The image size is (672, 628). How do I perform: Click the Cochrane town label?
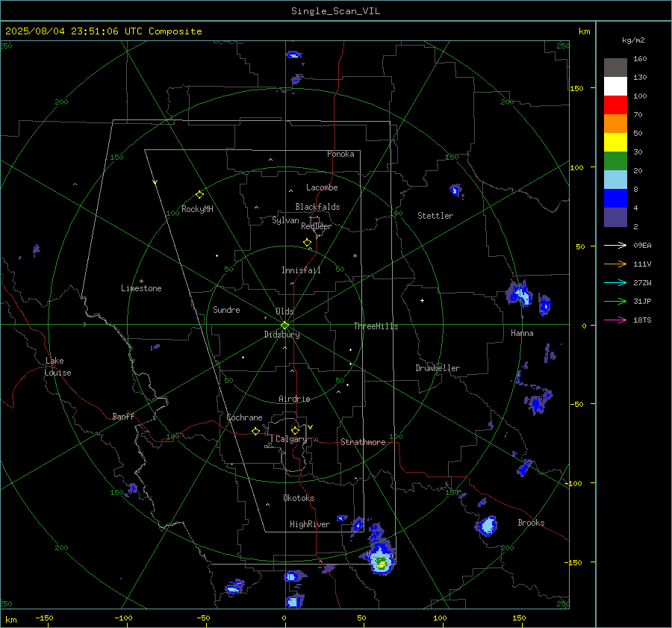pos(244,417)
